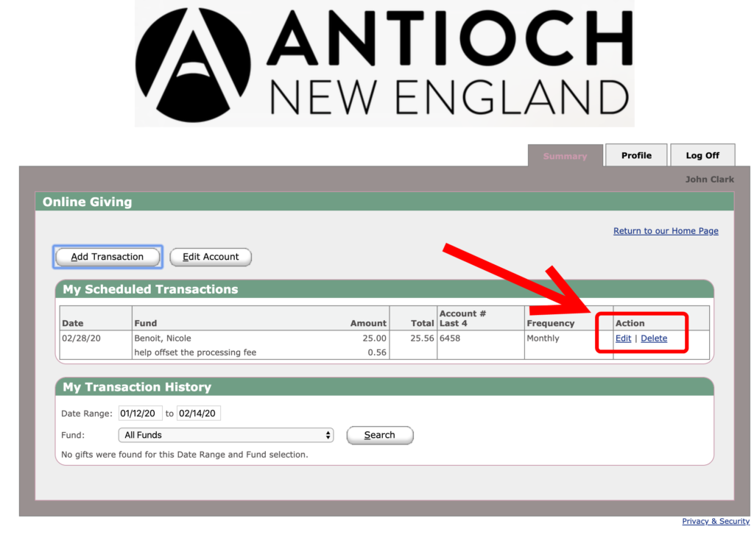
Task: Expand the All Funds dropdown
Action: click(x=226, y=435)
